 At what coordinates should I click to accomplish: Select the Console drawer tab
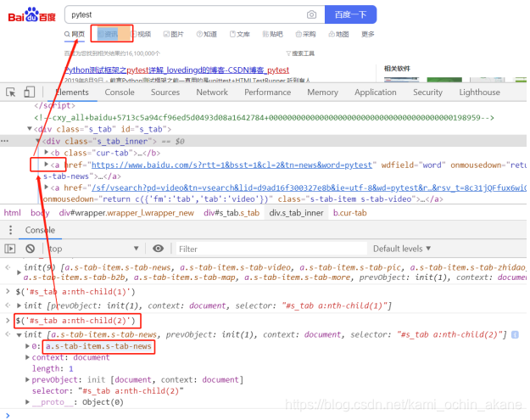[40, 230]
